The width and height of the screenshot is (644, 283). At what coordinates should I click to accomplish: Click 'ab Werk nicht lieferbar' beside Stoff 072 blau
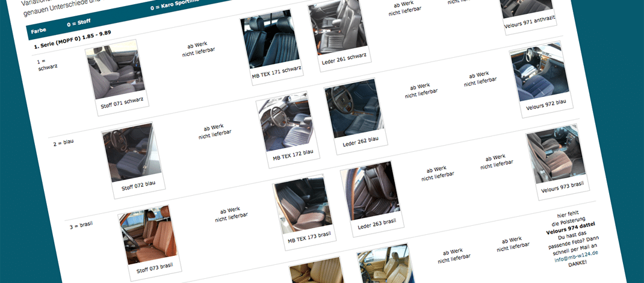coord(214,132)
